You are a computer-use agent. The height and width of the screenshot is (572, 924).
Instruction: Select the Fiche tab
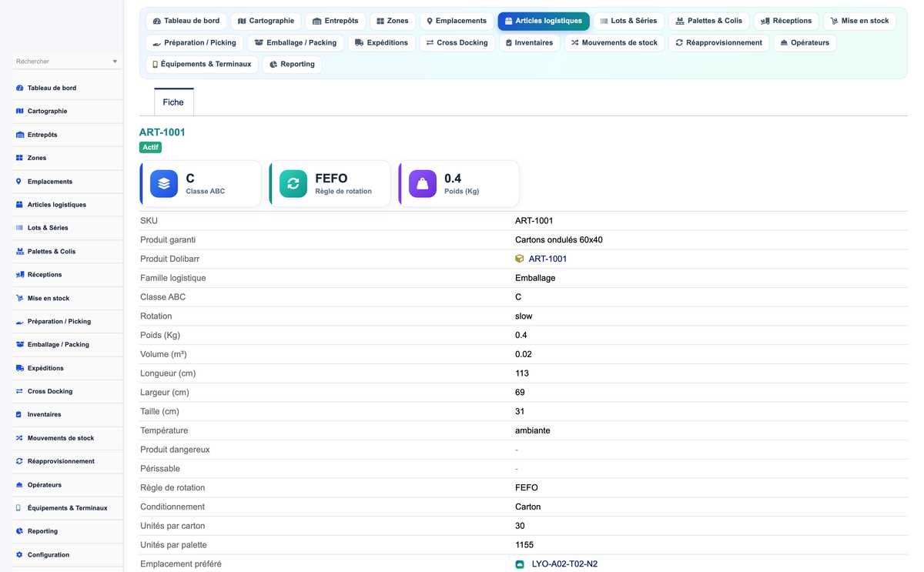click(173, 102)
